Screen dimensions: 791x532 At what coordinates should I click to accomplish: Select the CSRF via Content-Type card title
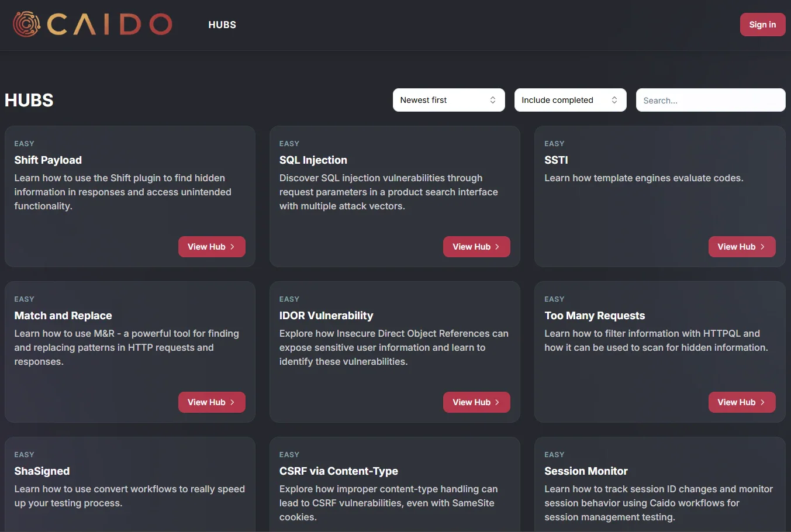click(x=338, y=471)
